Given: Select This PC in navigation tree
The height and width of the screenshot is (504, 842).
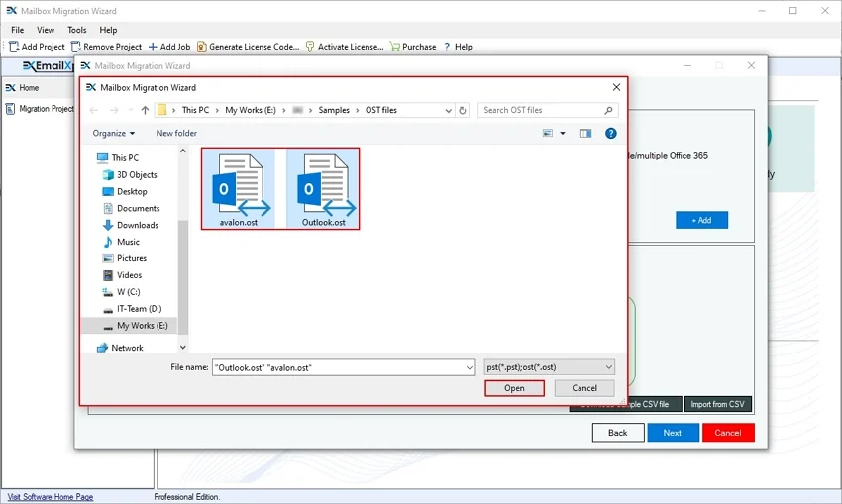Looking at the screenshot, I should click(118, 157).
